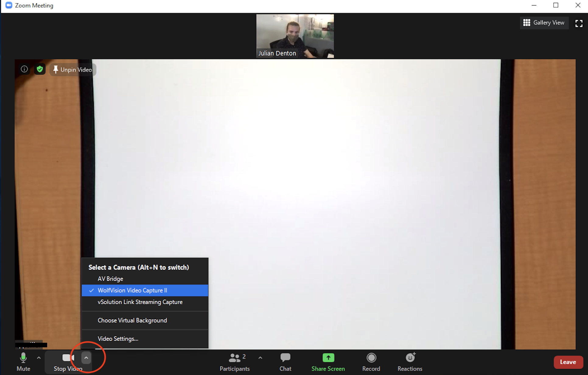Click Julian Denton participant thumbnail

tap(295, 36)
